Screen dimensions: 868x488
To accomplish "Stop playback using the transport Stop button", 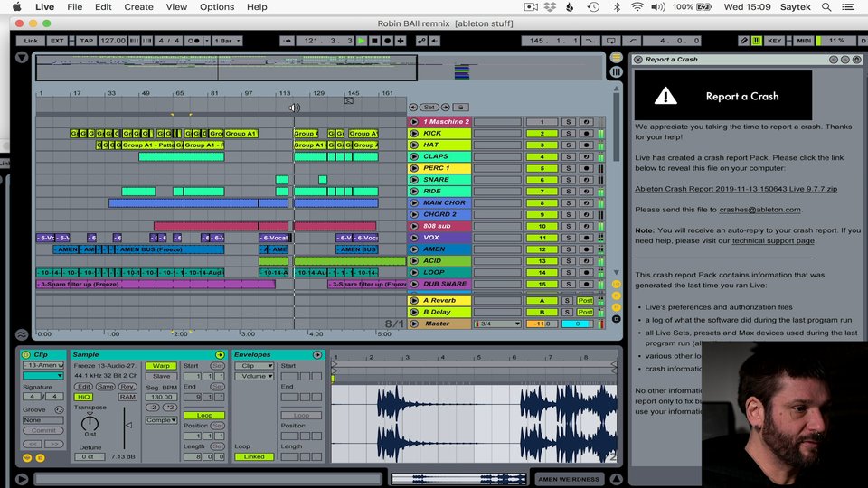I will [374, 41].
